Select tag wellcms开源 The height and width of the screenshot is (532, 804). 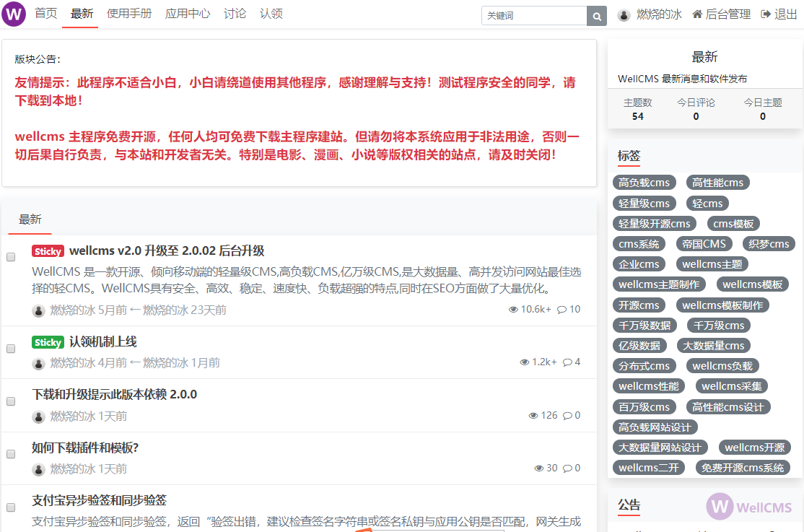(x=755, y=448)
